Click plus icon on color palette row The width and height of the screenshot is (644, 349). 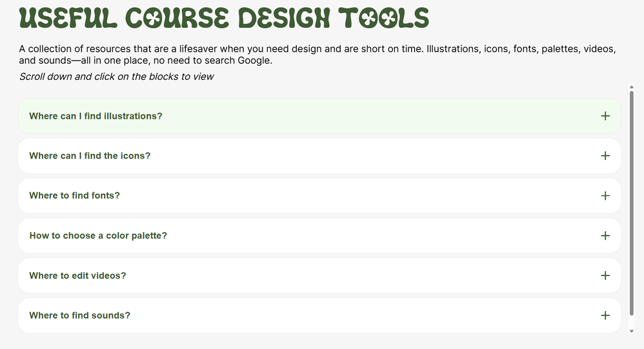pyautogui.click(x=605, y=235)
